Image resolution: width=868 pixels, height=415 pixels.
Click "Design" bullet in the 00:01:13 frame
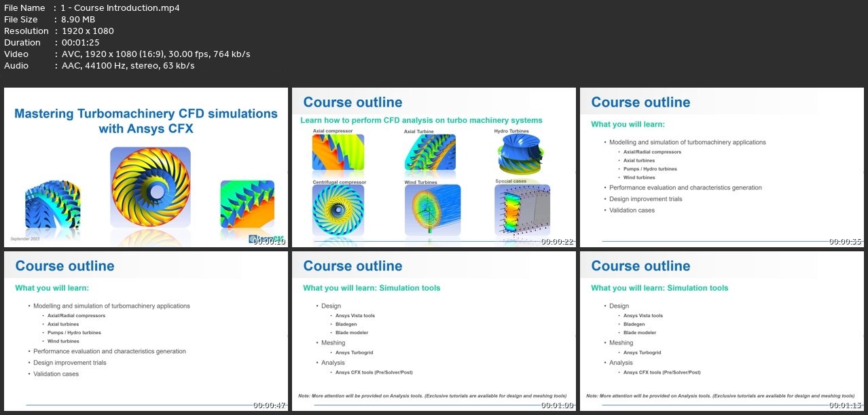[x=619, y=306]
